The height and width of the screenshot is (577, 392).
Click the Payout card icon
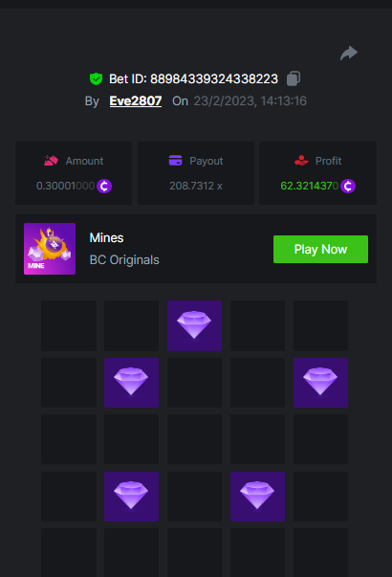(x=175, y=161)
